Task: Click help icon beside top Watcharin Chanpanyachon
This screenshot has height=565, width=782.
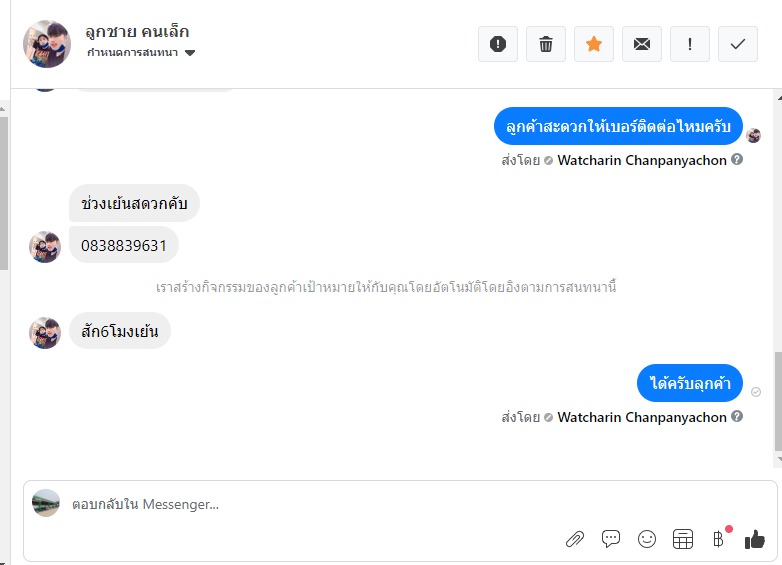Action: [x=737, y=159]
